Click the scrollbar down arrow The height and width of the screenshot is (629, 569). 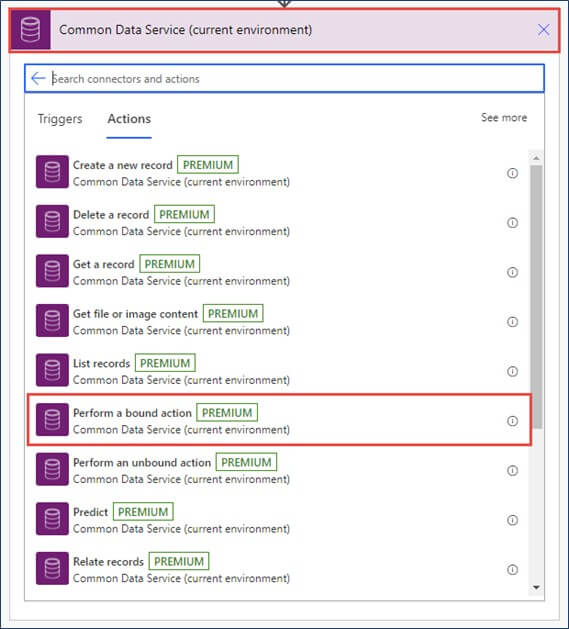[x=536, y=588]
